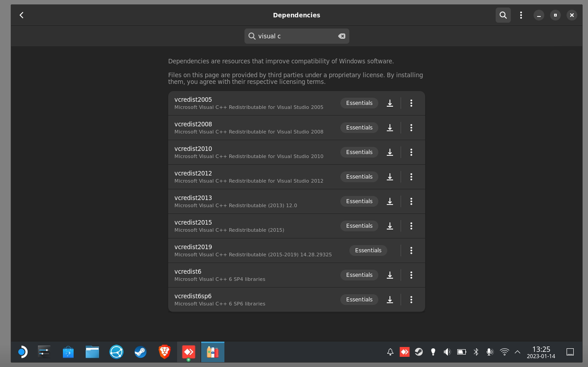588x367 pixels.
Task: Launch Steam from the taskbar
Action: (141, 352)
